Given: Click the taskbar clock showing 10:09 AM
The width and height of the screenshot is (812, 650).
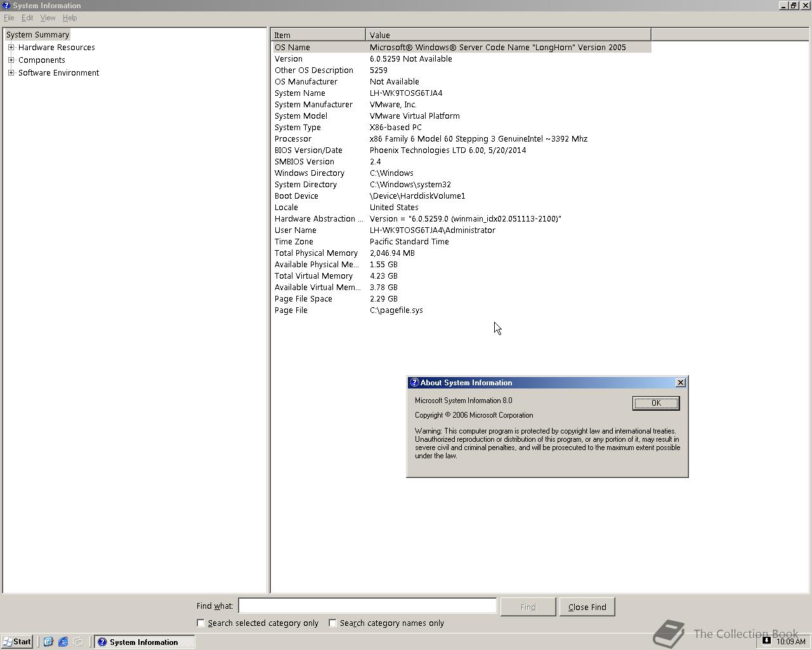Looking at the screenshot, I should click(791, 642).
